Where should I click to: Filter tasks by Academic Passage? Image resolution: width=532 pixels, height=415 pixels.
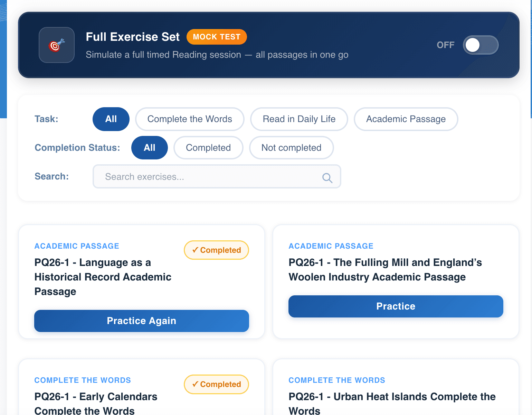(x=406, y=119)
